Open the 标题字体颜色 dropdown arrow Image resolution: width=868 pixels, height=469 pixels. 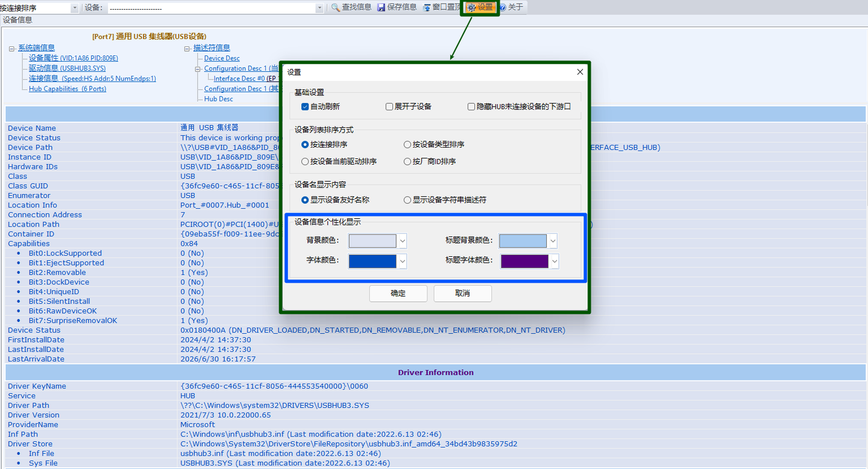tap(554, 261)
